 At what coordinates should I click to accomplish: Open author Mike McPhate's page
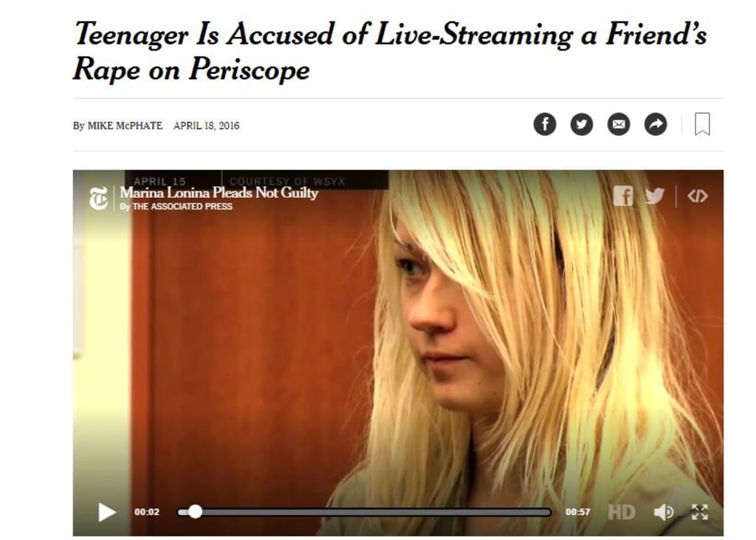pyautogui.click(x=125, y=126)
